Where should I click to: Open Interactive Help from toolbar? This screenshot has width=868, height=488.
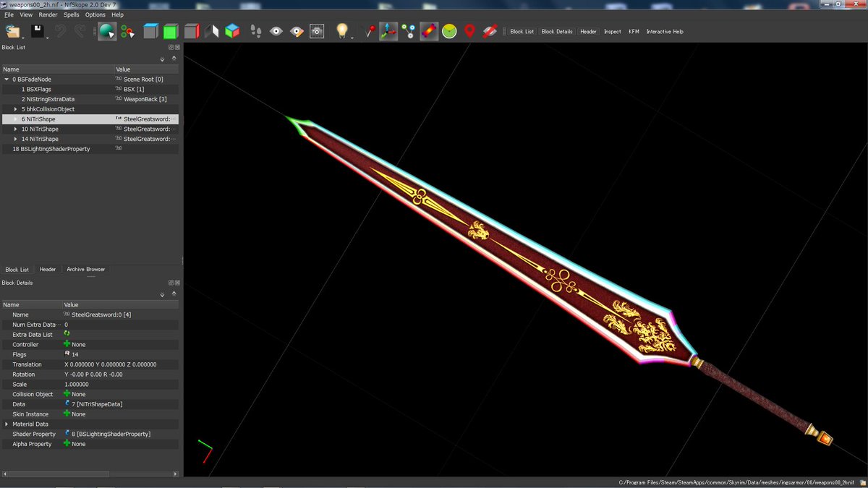tap(665, 32)
